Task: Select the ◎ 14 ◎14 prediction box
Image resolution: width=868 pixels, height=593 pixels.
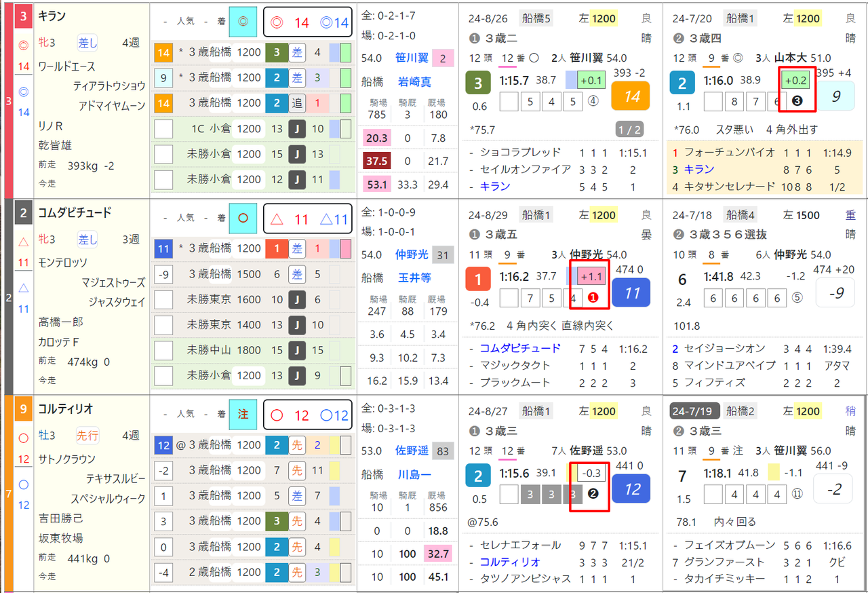Action: click(x=308, y=22)
